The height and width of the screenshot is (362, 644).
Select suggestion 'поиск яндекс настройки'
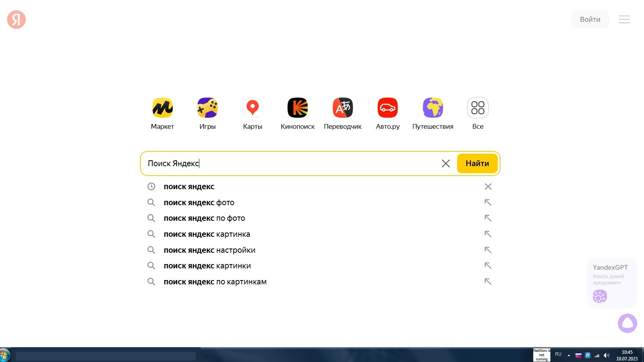320,250
